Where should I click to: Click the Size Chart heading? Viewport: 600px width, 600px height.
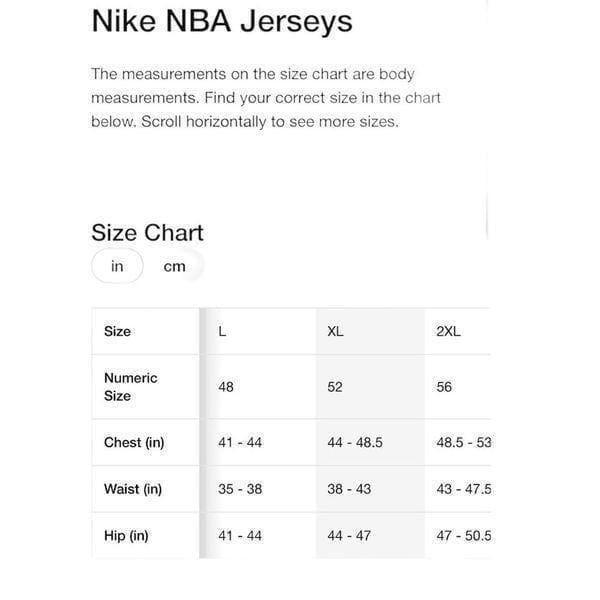(147, 232)
